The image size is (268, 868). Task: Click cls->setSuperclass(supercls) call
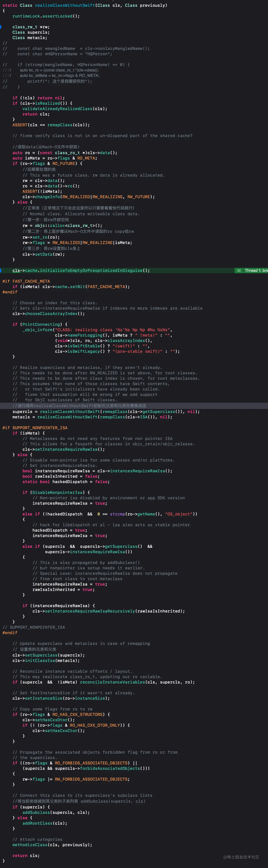pyautogui.click(x=49, y=655)
